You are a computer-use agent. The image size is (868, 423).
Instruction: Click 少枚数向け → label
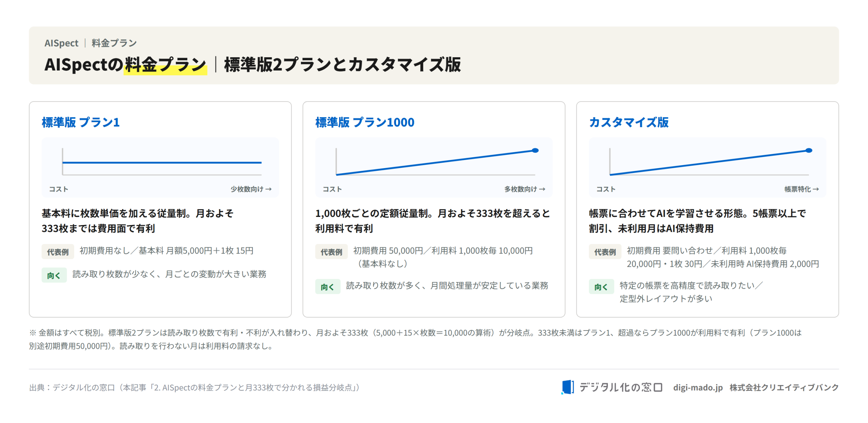251,189
